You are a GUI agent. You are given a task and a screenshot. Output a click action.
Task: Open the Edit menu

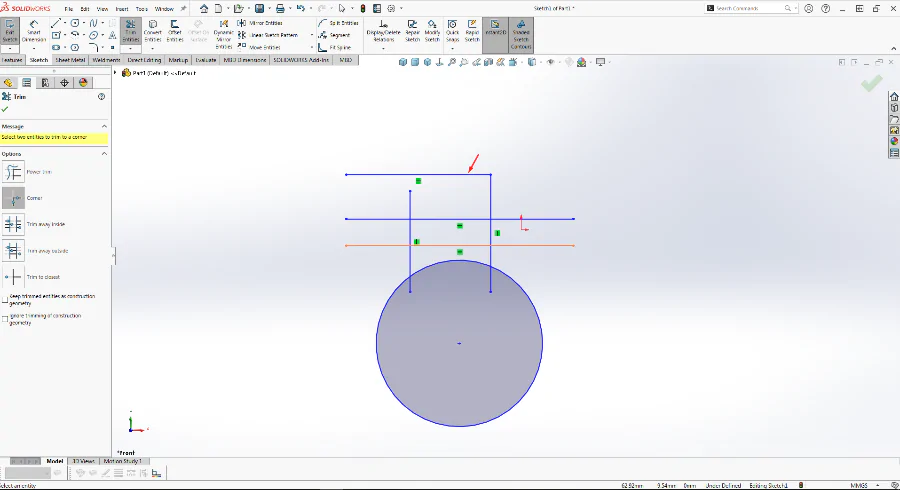click(x=85, y=9)
